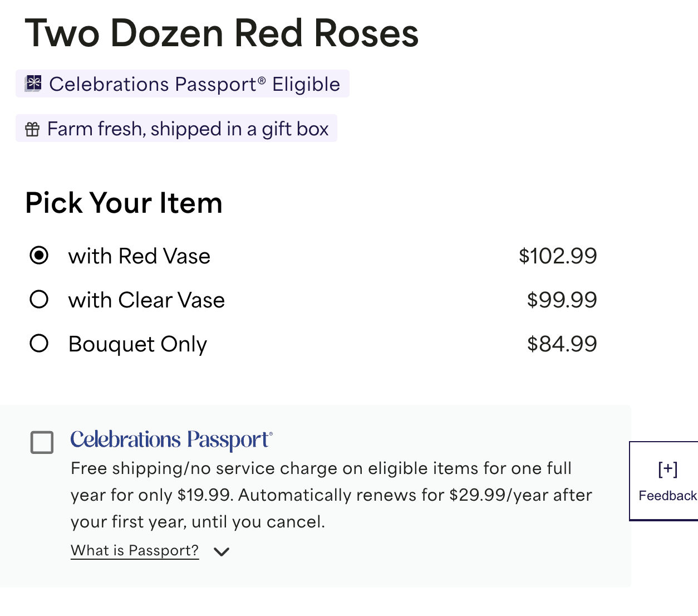
Task: Click the "Celebrations Passport® Eligible" badge text
Action: (194, 84)
